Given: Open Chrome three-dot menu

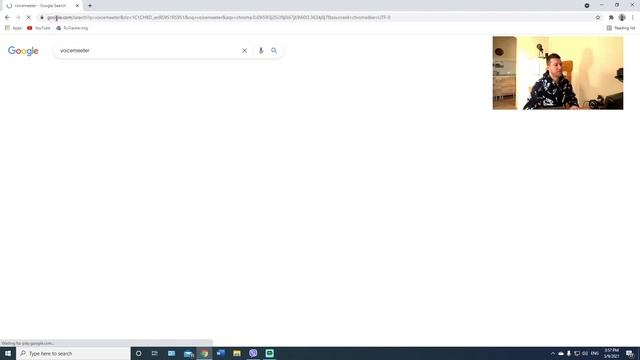Looking at the screenshot, I should 633,18.
